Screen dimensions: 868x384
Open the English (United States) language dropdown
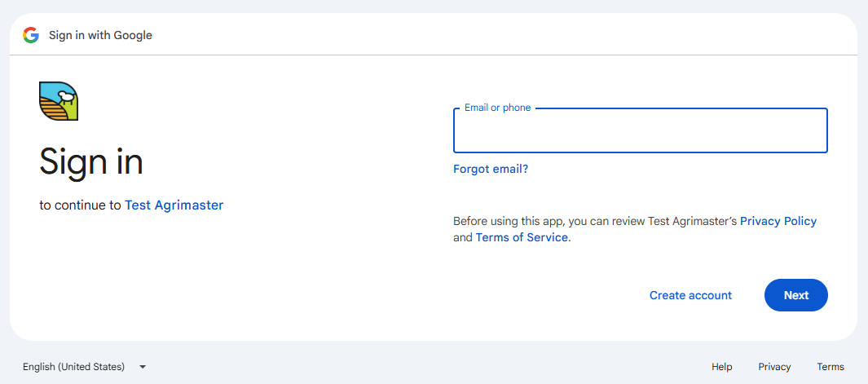click(x=84, y=367)
